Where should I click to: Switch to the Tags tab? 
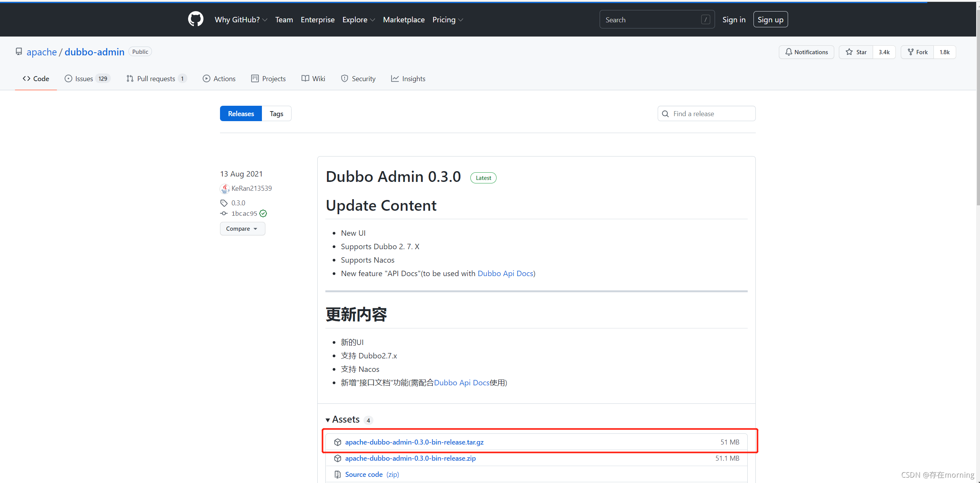pyautogui.click(x=276, y=113)
